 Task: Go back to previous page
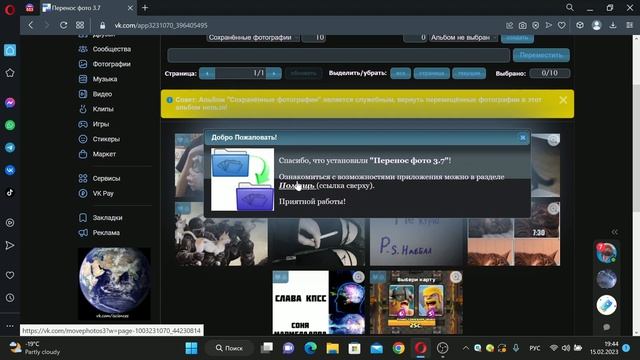(x=31, y=25)
